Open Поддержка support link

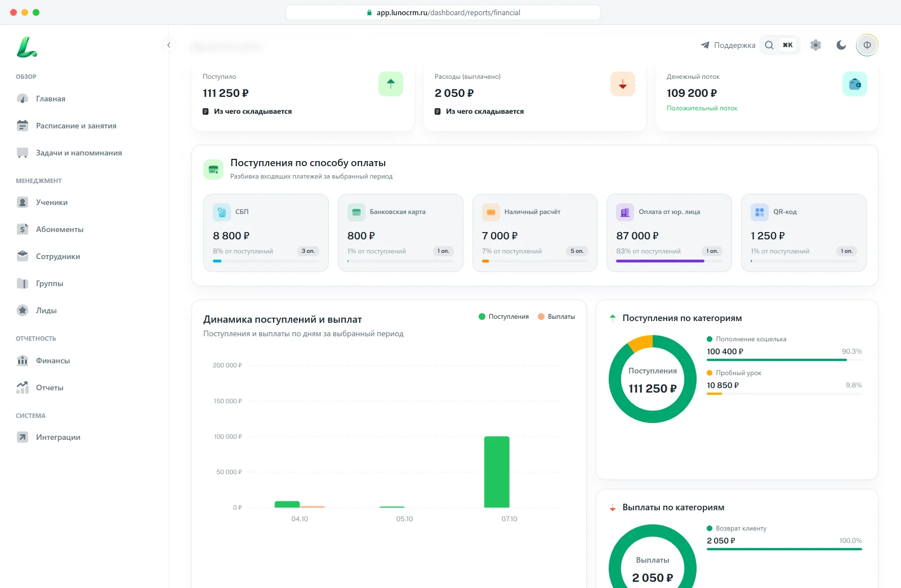728,45
